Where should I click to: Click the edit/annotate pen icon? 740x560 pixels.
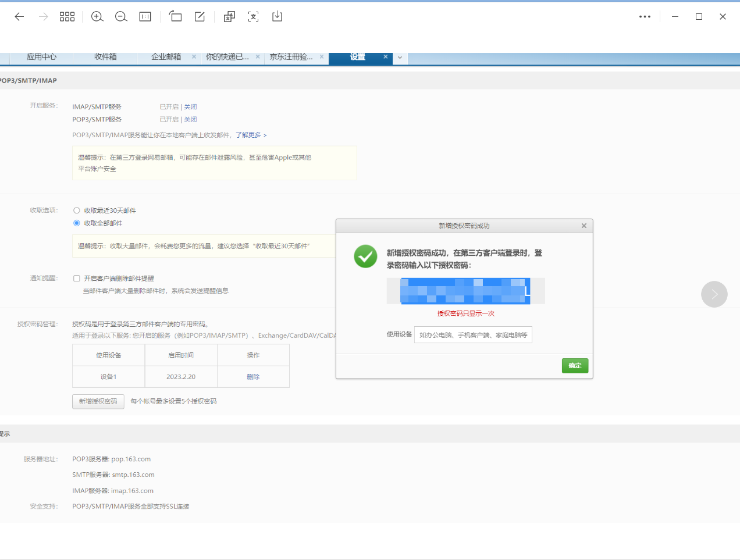pos(199,16)
